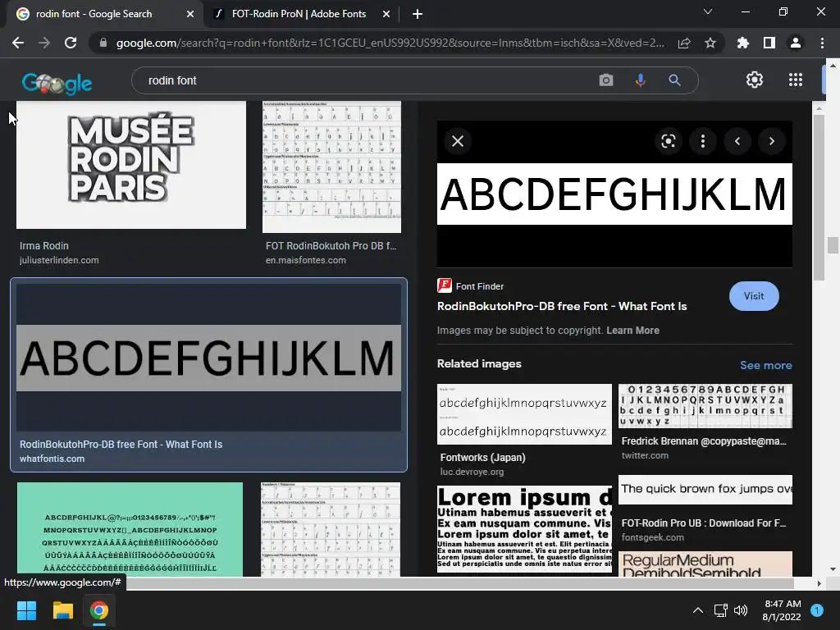The height and width of the screenshot is (630, 840).
Task: Search inside image with Lens icon
Action: [668, 141]
